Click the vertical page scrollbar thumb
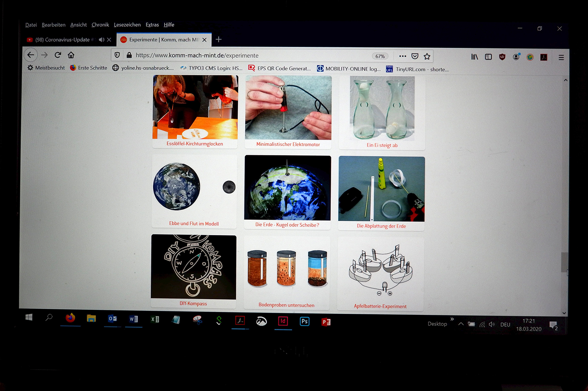The height and width of the screenshot is (391, 588). coord(564,262)
